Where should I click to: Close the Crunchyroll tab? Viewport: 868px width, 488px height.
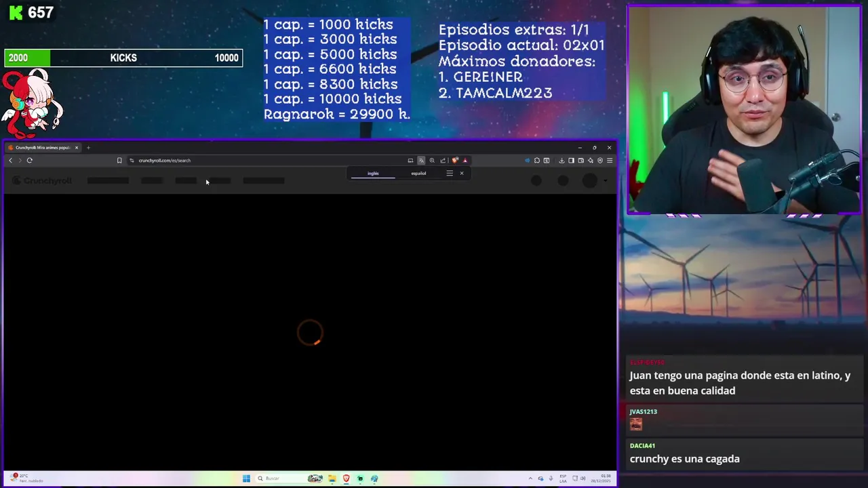[x=77, y=148]
